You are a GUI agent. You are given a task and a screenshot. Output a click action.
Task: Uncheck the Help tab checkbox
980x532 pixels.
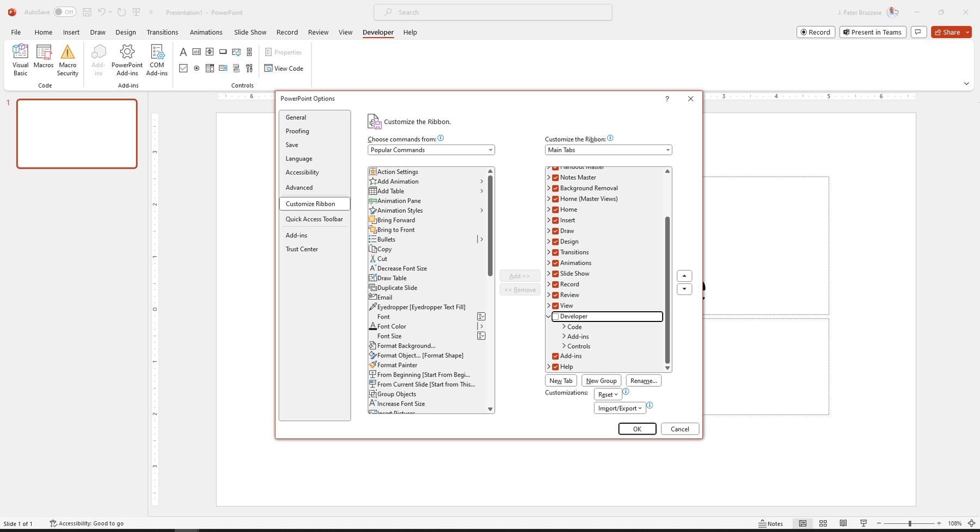(x=555, y=367)
